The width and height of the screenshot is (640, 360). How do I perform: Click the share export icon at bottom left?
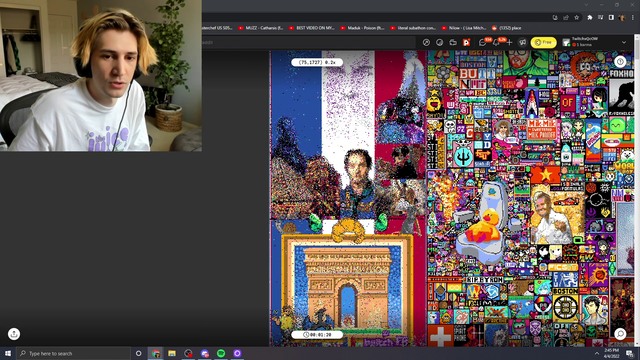point(14,334)
